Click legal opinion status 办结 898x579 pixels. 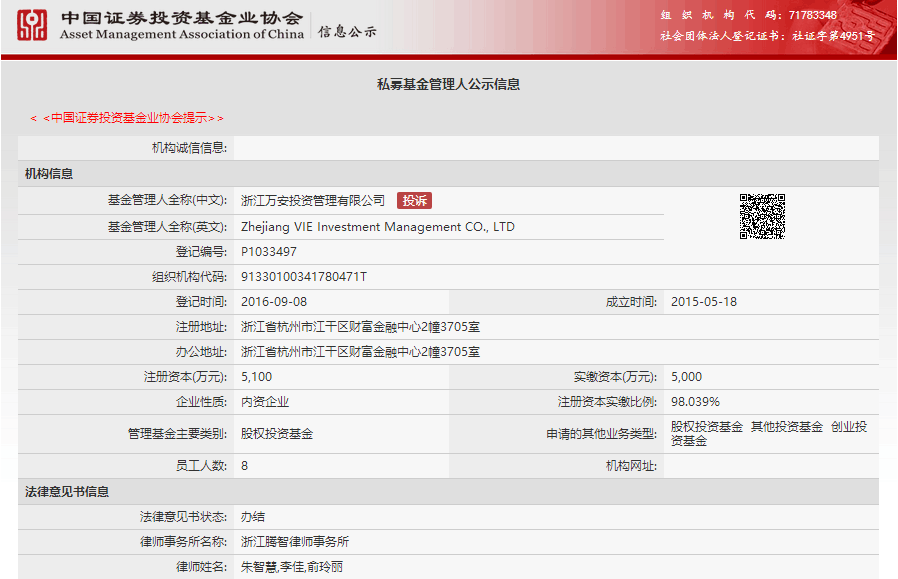point(253,517)
